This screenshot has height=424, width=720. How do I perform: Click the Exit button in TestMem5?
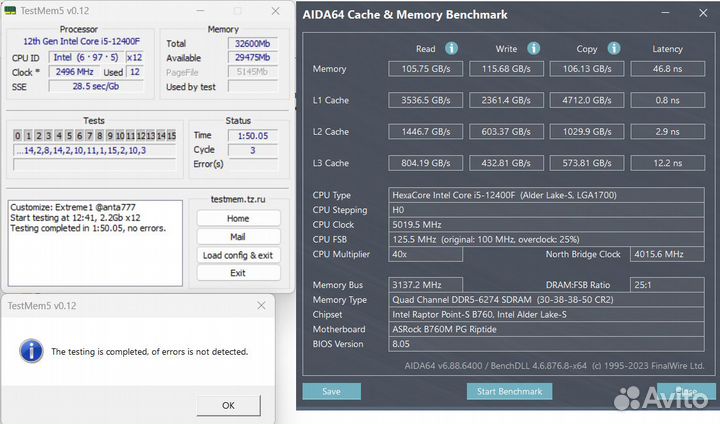238,273
